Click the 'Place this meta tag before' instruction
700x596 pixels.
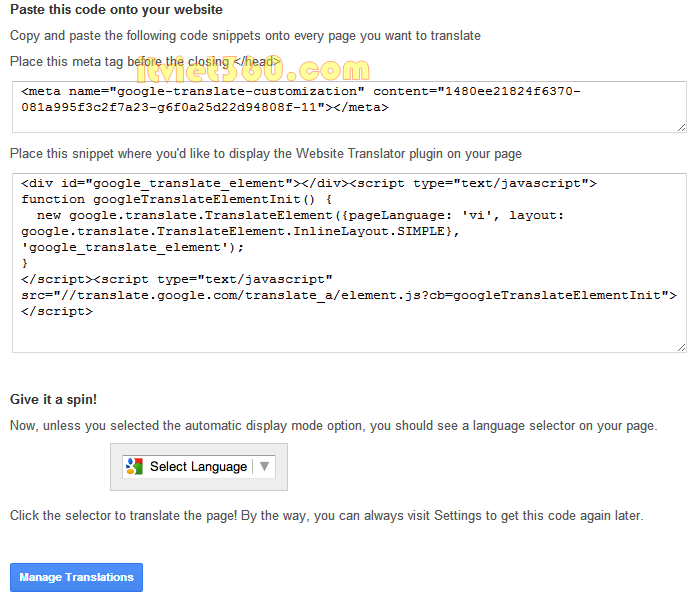pos(146,62)
